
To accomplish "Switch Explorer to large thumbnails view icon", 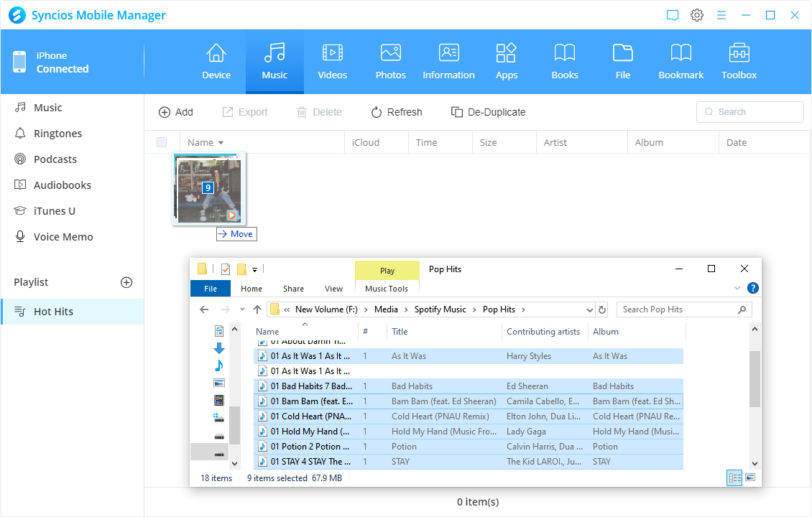I will (750, 478).
